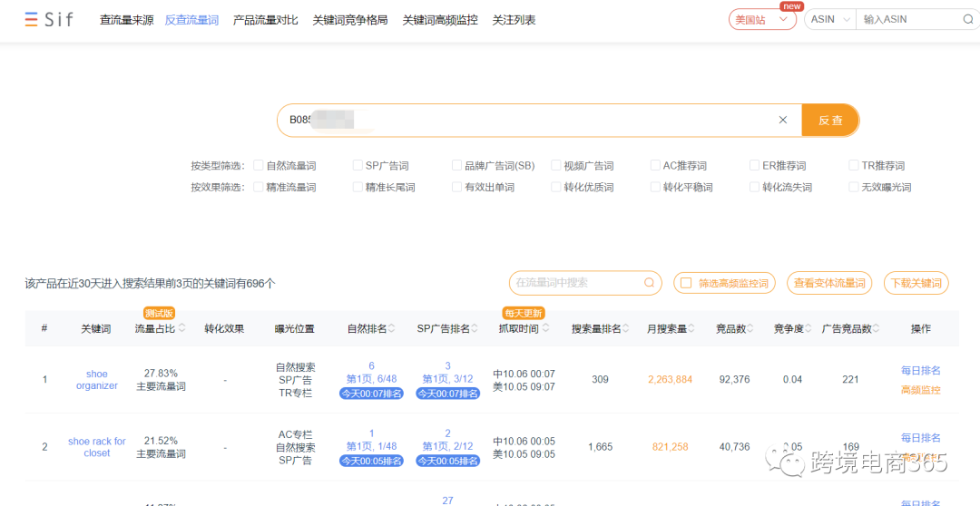Click 查看变体流量词 button
980x506 pixels.
coord(829,283)
